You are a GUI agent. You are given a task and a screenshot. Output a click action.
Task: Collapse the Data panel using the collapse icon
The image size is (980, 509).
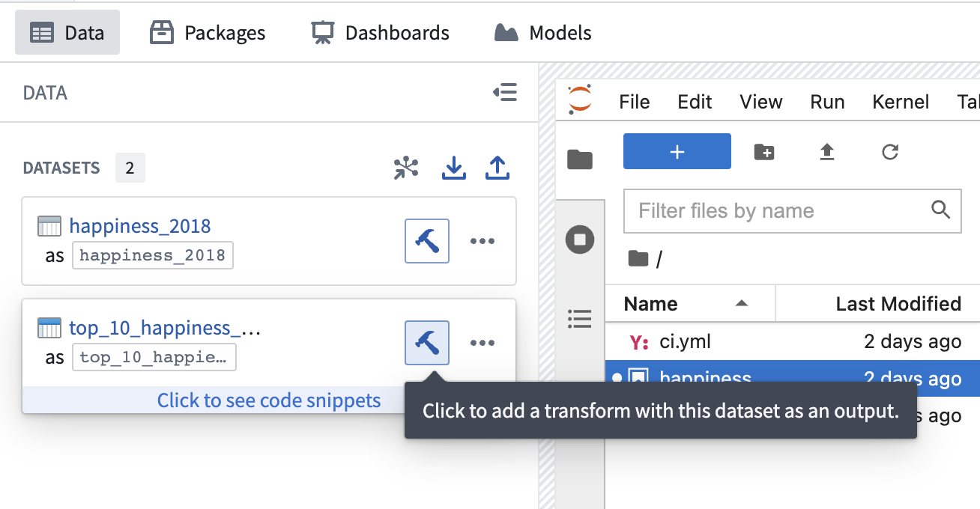(x=505, y=92)
